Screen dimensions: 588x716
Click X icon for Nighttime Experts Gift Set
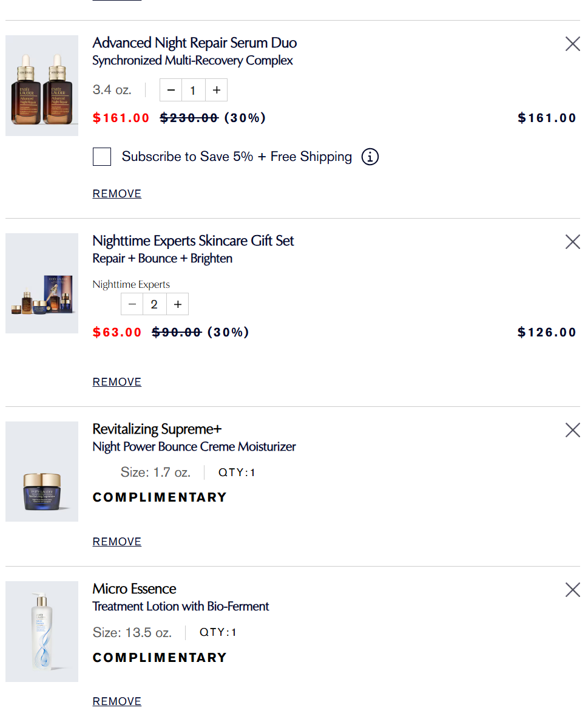572,242
